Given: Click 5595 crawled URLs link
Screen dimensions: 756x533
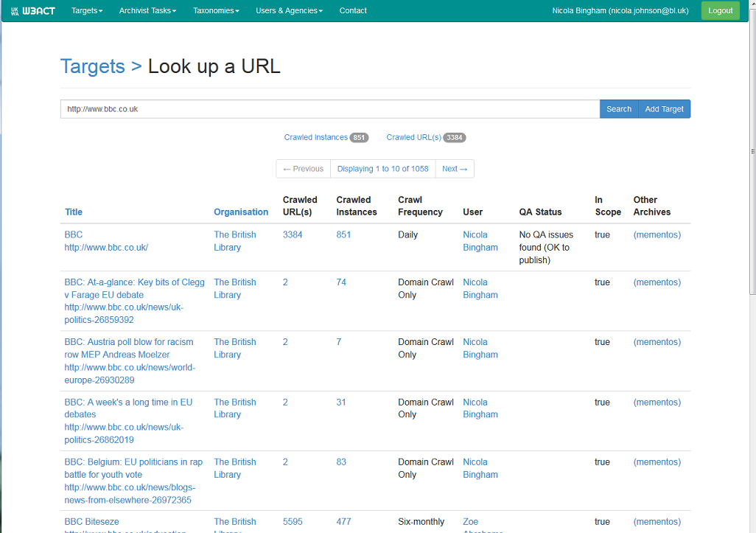Looking at the screenshot, I should coord(293,522).
